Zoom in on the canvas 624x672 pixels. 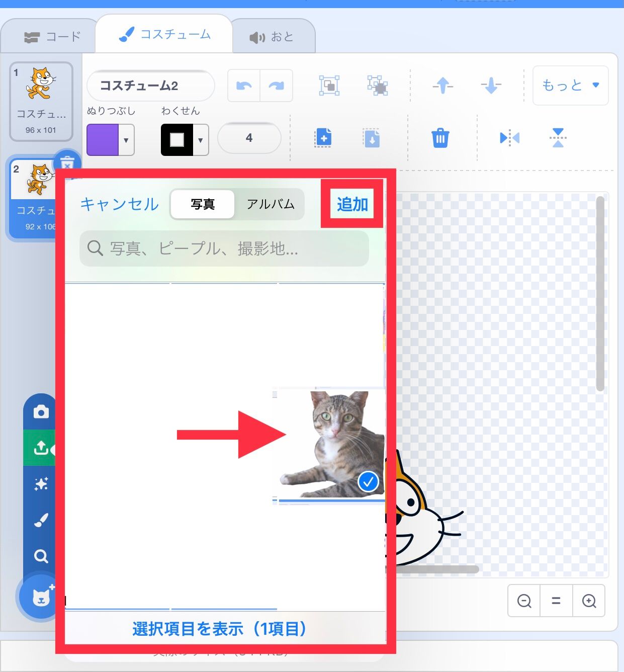(x=588, y=601)
